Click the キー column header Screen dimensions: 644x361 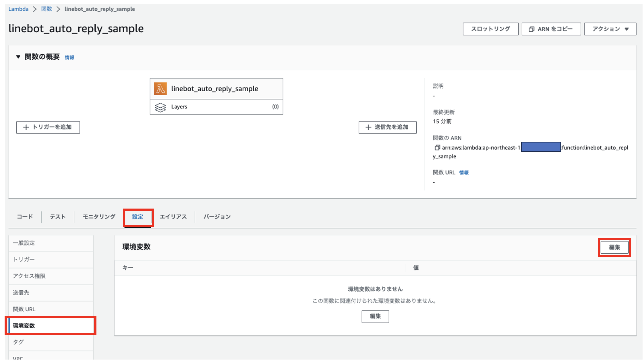point(128,268)
